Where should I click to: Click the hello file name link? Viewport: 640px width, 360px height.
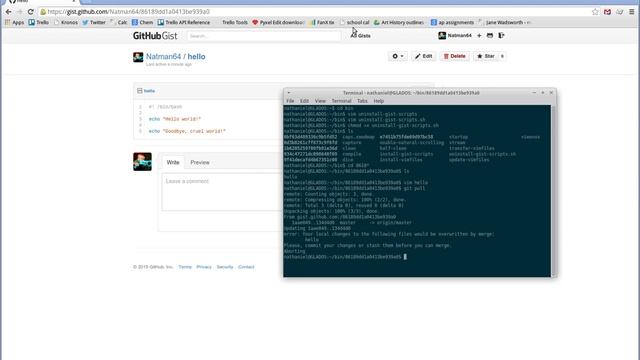pos(149,91)
